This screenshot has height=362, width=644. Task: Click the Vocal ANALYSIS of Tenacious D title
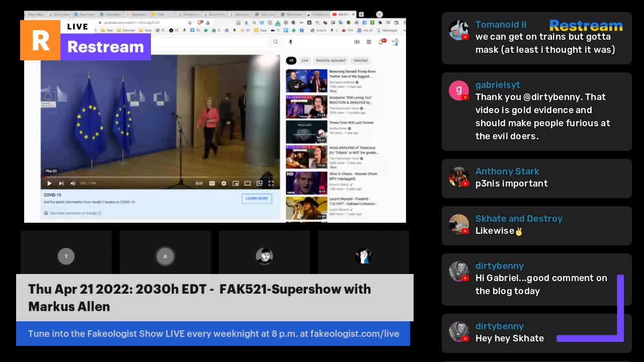click(x=354, y=150)
